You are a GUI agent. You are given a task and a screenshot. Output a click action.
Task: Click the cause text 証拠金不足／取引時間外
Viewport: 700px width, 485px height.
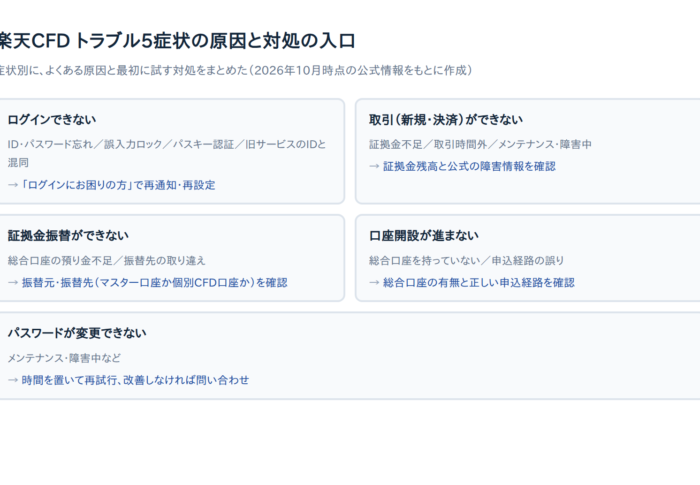coord(480,144)
